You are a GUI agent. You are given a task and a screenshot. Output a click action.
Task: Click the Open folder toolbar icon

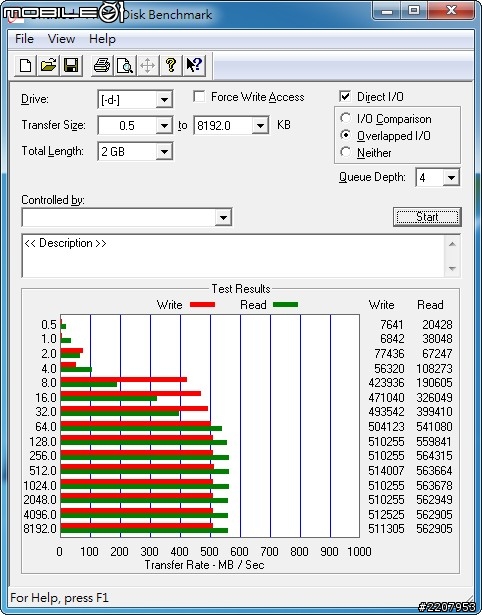[x=48, y=66]
